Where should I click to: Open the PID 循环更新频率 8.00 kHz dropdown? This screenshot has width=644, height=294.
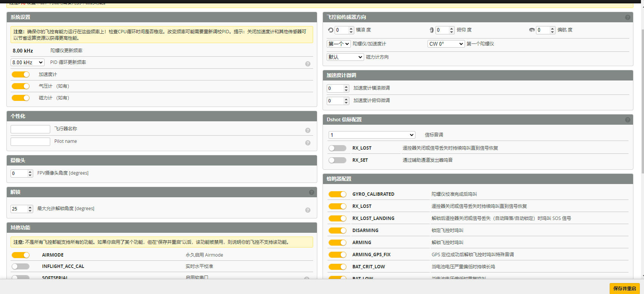coord(28,62)
